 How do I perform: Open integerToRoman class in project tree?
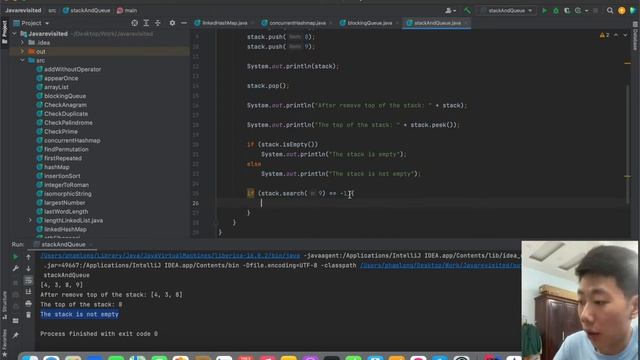(66, 185)
